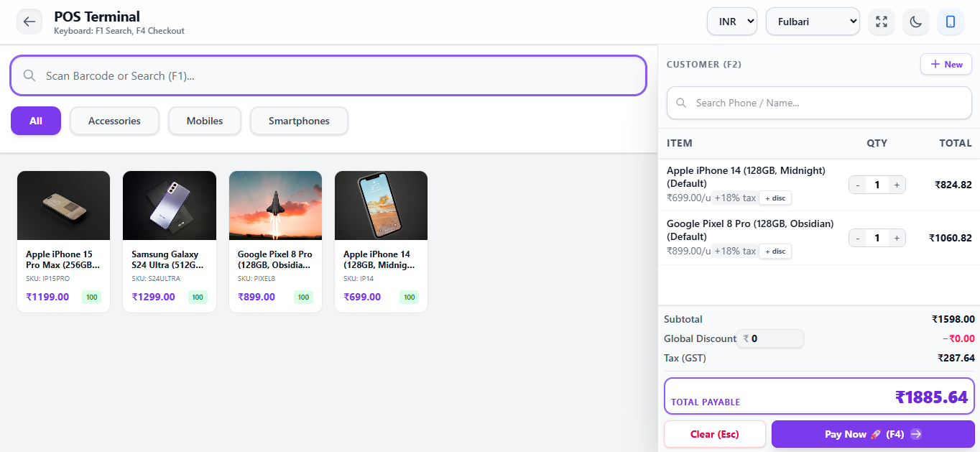Click the +18% tax tag on iPhone 14
Image resolution: width=980 pixels, height=452 pixels.
[734, 198]
